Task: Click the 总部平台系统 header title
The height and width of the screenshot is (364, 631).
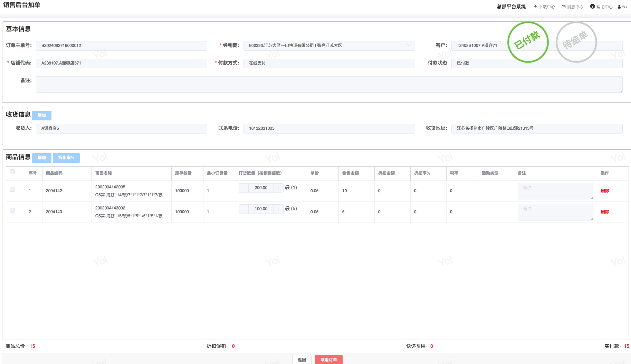Action: 511,7
